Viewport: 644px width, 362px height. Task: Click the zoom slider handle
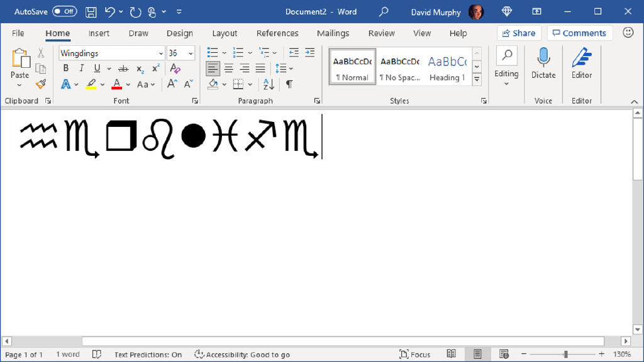(565, 354)
